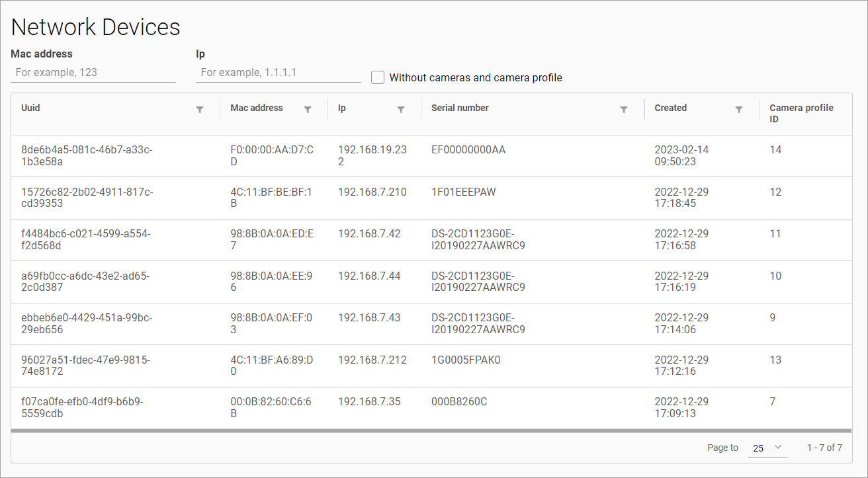Enable Without cameras and camera profile checkbox
868x478 pixels.
click(378, 77)
